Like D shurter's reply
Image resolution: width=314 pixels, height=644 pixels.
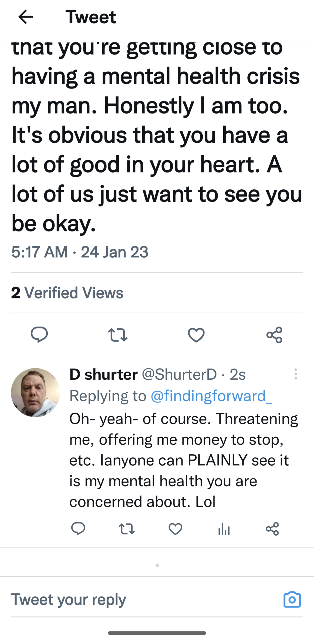click(x=175, y=529)
